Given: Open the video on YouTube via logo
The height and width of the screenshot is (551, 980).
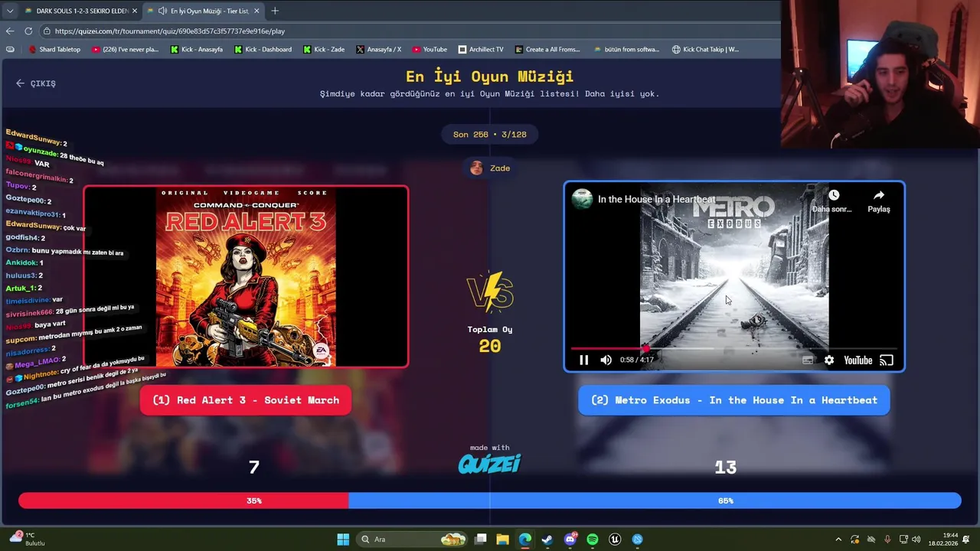Looking at the screenshot, I should [857, 360].
